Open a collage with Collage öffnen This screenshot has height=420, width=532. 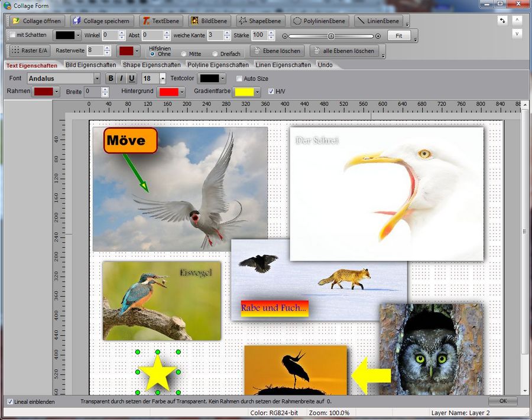pyautogui.click(x=35, y=19)
